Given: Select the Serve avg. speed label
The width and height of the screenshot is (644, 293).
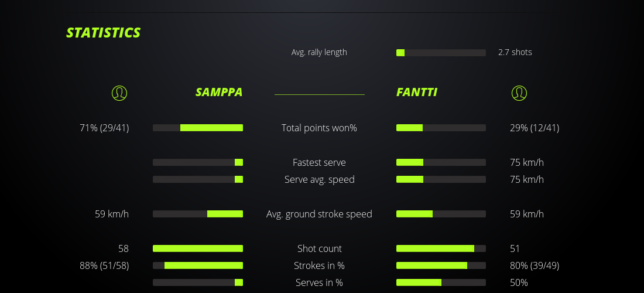Looking at the screenshot, I should click(319, 179).
